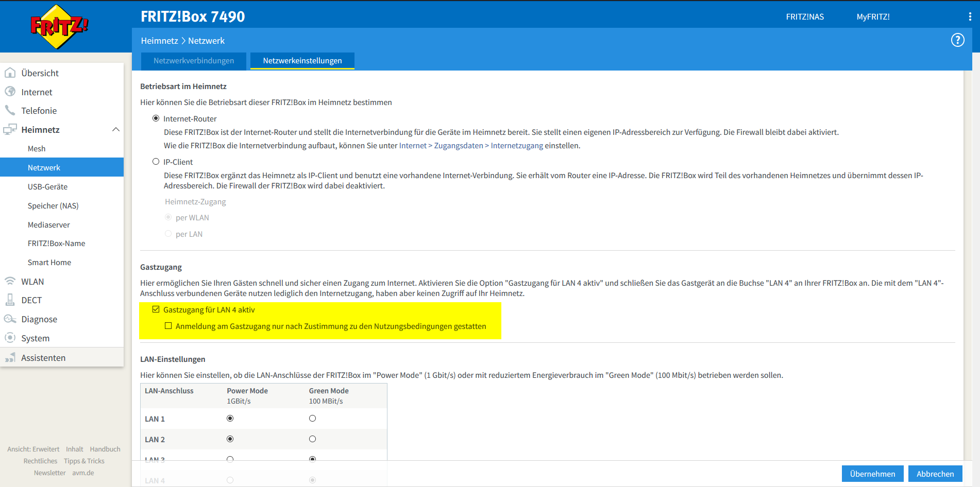
Task: Click the Ansicht: Erweitert footer link
Action: [x=33, y=449]
